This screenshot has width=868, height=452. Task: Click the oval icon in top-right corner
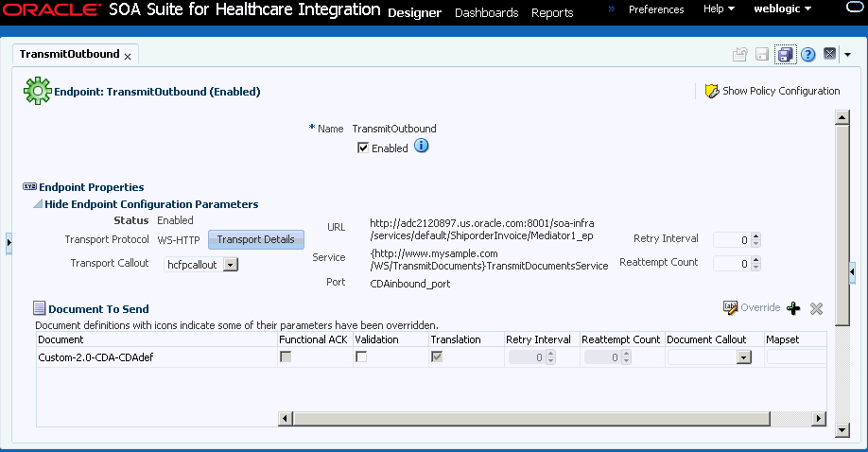coord(856,8)
